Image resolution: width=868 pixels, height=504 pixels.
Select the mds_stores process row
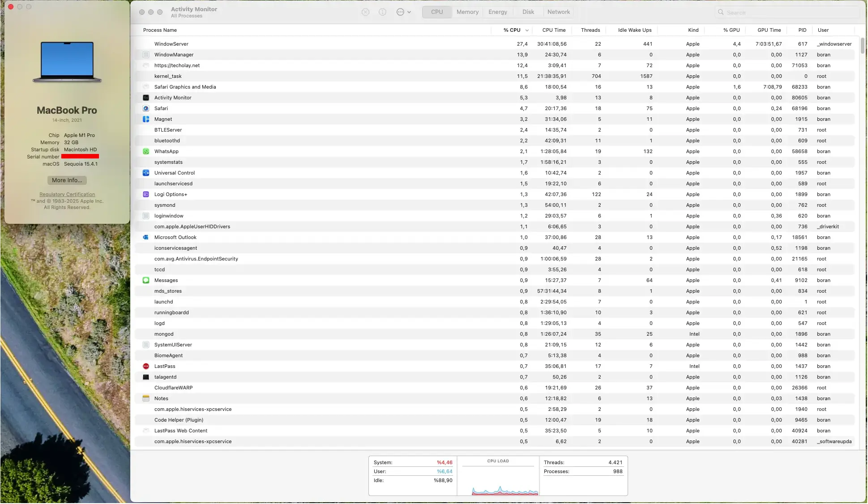pos(495,291)
